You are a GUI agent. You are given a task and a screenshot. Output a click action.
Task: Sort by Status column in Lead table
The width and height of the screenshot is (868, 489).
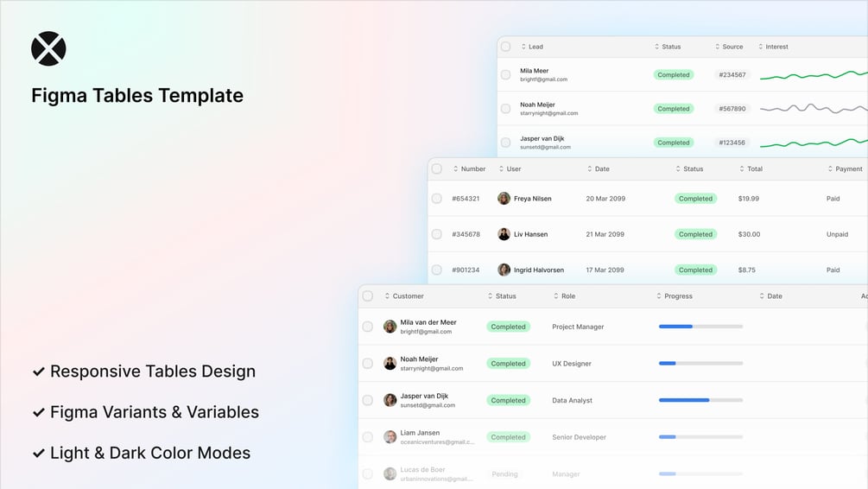point(668,47)
